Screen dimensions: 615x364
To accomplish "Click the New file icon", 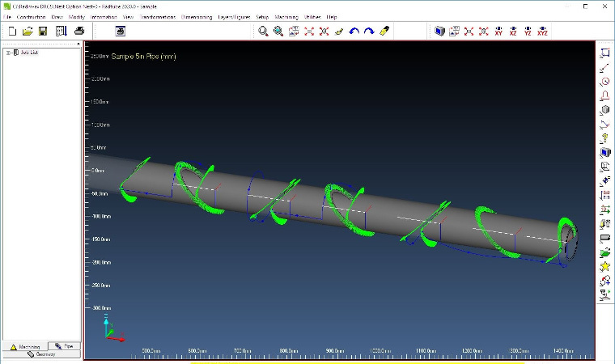I will coord(12,31).
